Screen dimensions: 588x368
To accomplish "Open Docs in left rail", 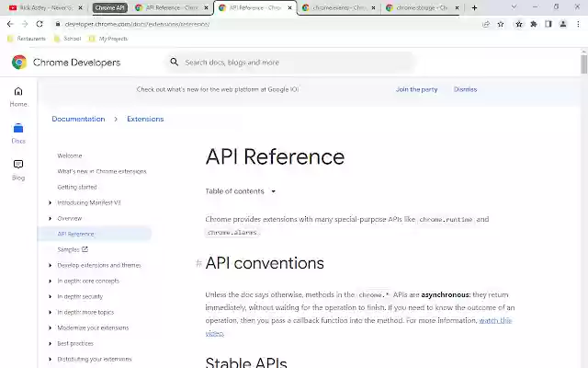I will pos(18,133).
